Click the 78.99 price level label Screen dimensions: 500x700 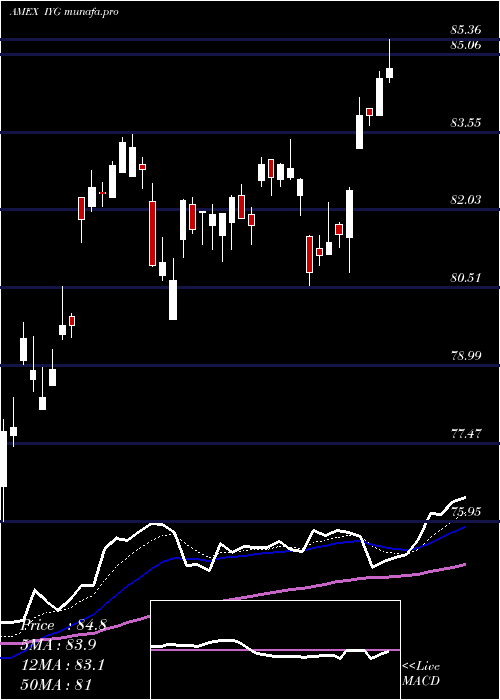pyautogui.click(x=466, y=356)
